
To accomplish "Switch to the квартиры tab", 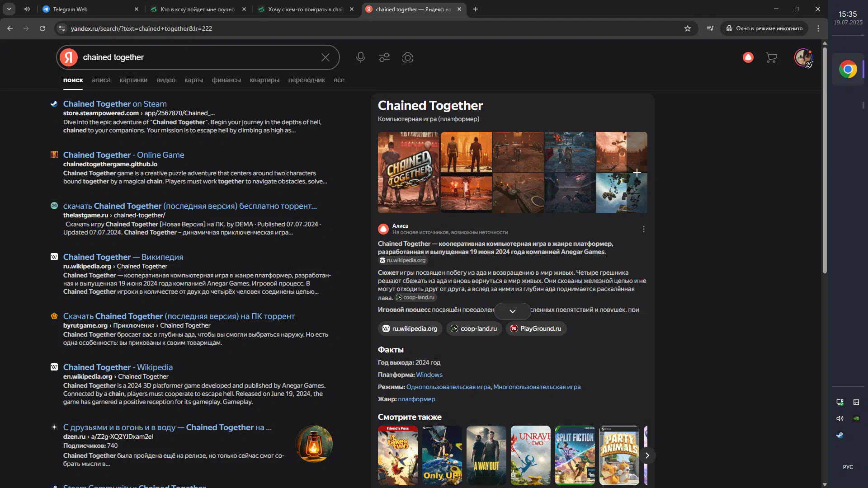I will 264,80.
